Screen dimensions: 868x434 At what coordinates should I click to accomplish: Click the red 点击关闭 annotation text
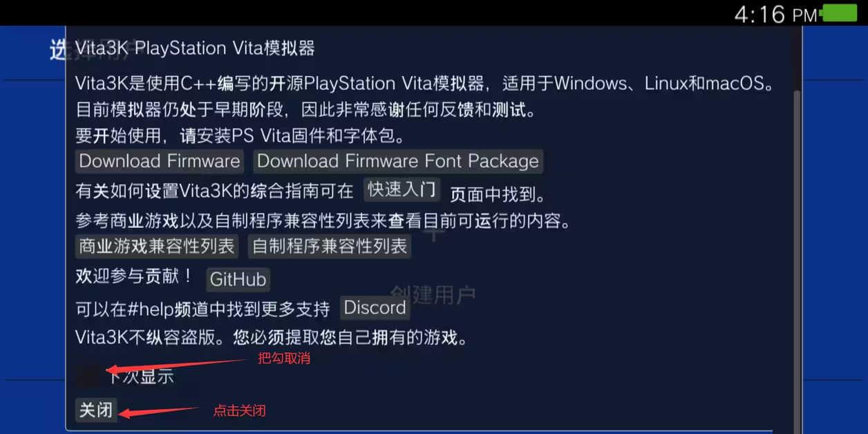coord(239,411)
